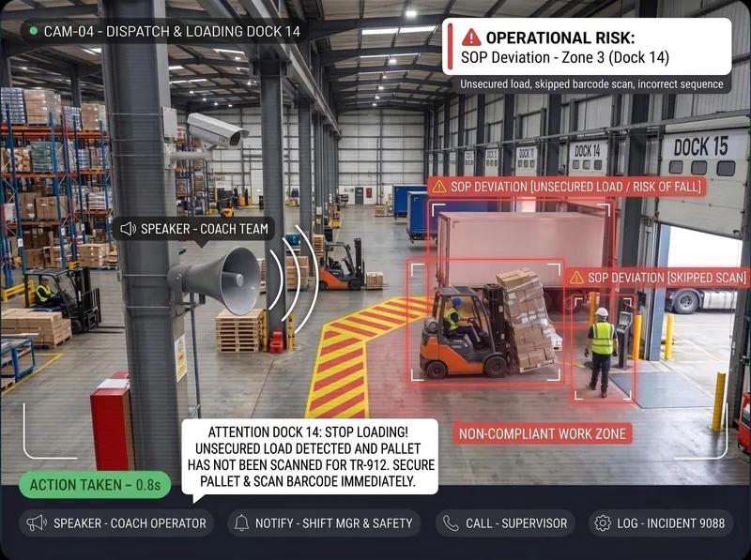The height and width of the screenshot is (560, 751).
Task: Click the megaphone icon beside Speaker - Coach Operator
Action: click(x=37, y=523)
